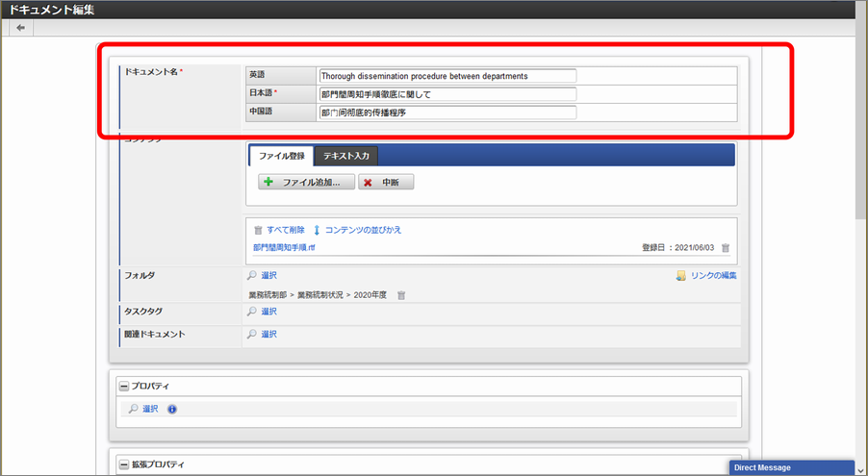The height and width of the screenshot is (476, 868).
Task: Go back with the left arrow icon
Action: [x=20, y=28]
